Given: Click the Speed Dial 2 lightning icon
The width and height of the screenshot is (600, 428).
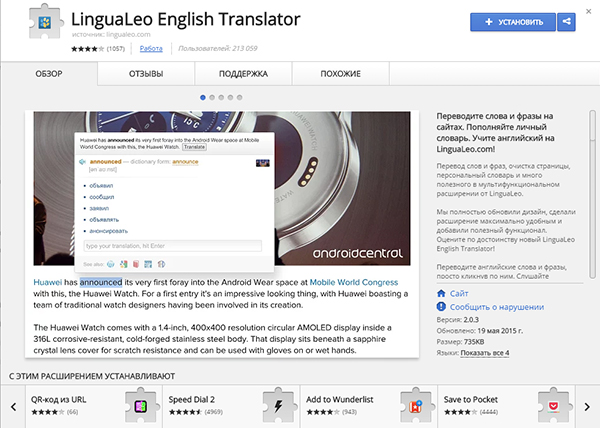Looking at the screenshot, I should coord(272,408).
